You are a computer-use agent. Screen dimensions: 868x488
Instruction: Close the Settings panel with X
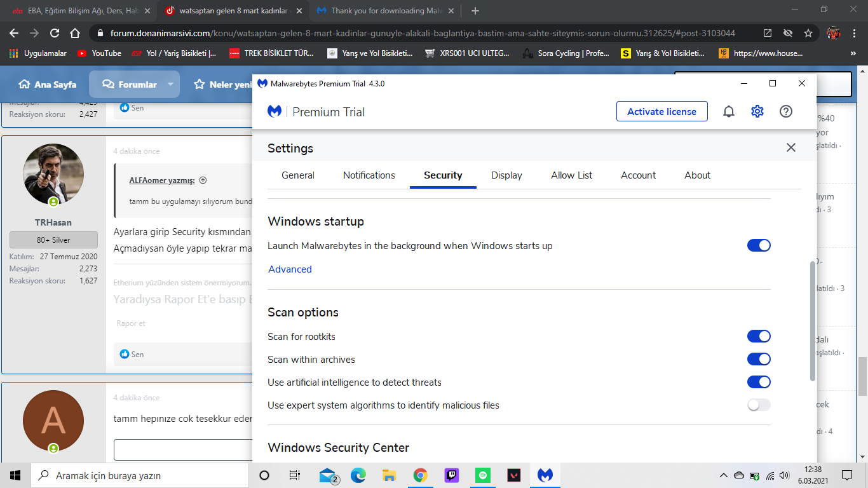[x=791, y=147]
